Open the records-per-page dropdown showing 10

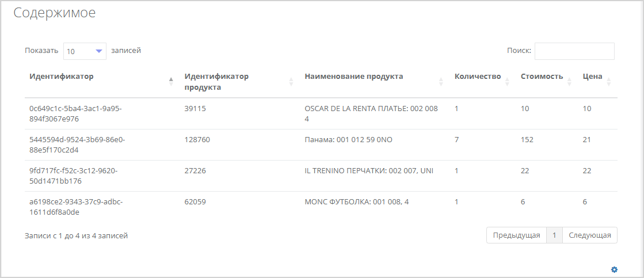tap(85, 51)
